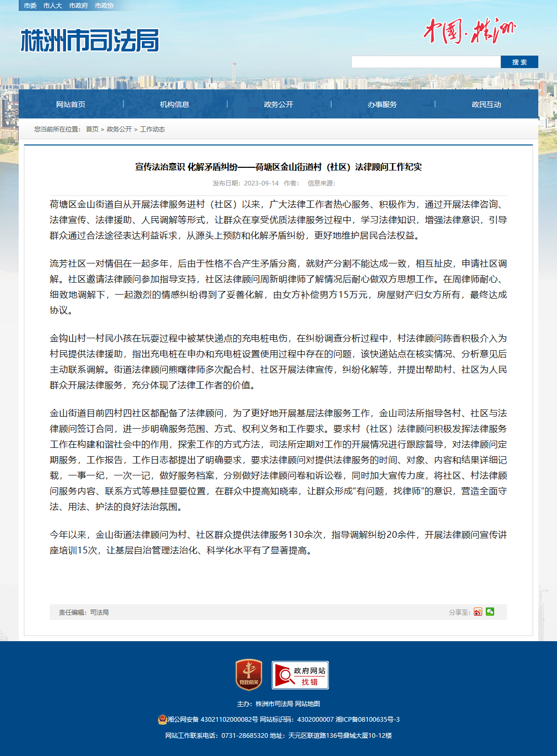Share article via Weibo icon

pos(478,612)
